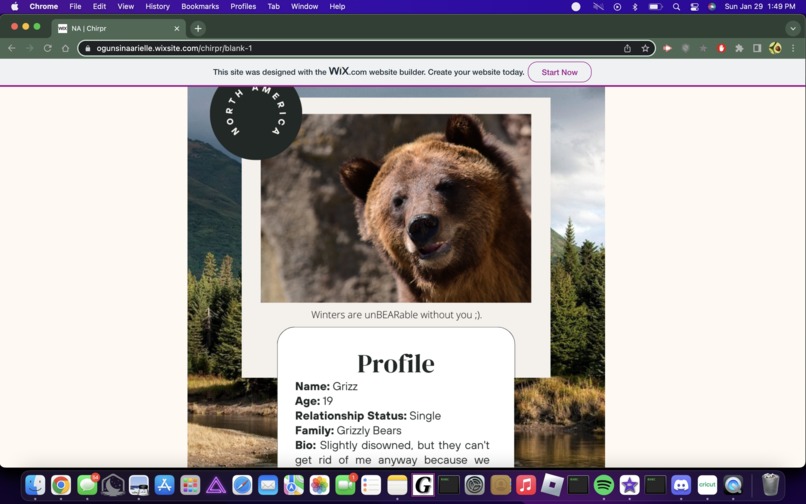Close the NA | Chirpr tab
806x504 pixels.
[176, 28]
